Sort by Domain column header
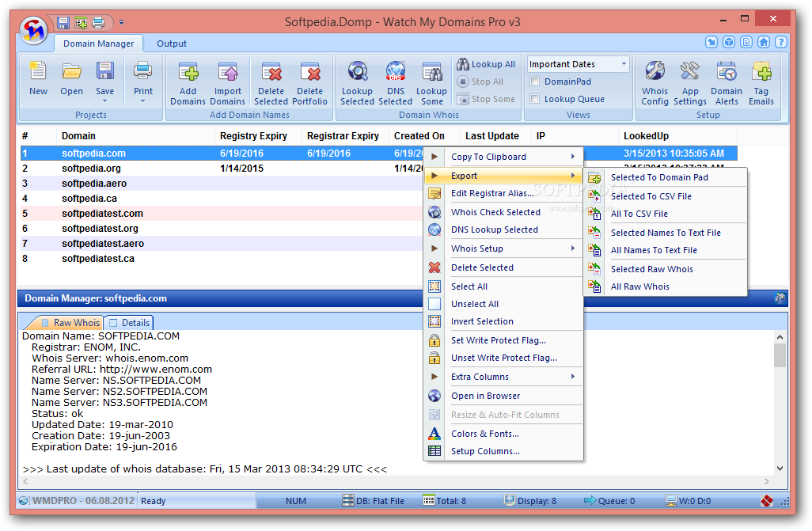 click(x=135, y=136)
